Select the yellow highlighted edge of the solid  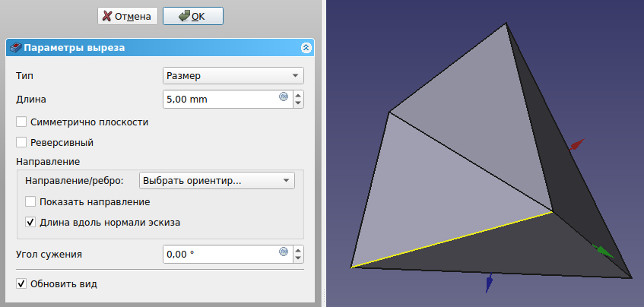pos(452,239)
